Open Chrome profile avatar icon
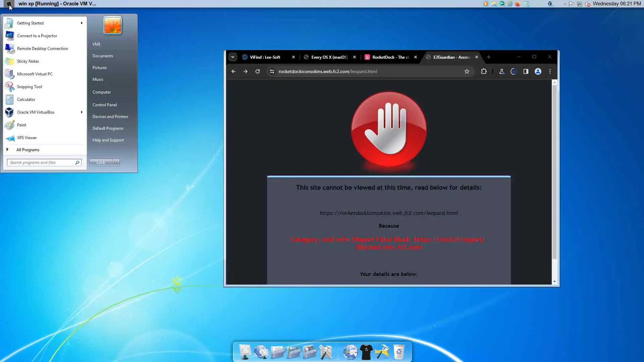644x362 pixels. pyautogui.click(x=538, y=71)
